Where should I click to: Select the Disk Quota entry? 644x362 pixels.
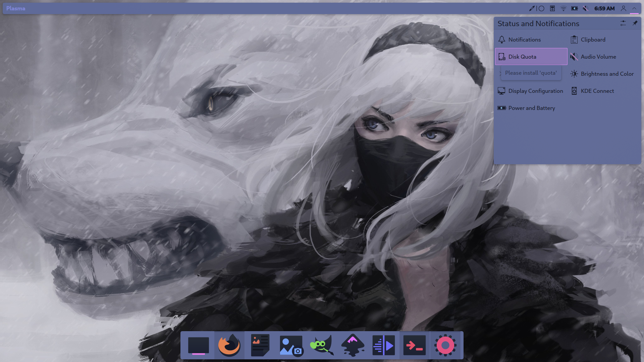point(531,57)
